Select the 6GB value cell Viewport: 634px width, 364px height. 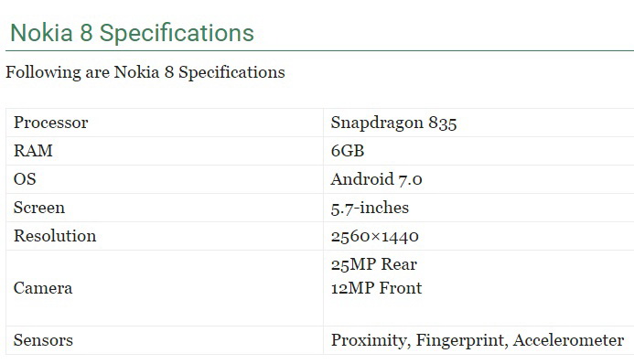(x=478, y=151)
